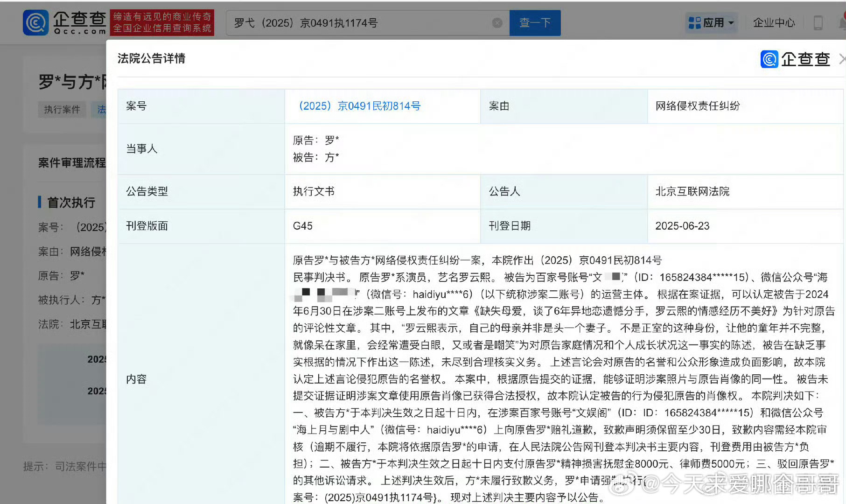Open case link (2025)京0491民初814号
The image size is (846, 504).
click(x=359, y=106)
